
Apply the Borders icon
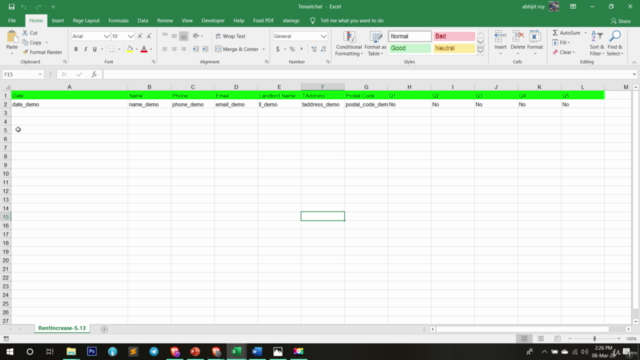click(112, 49)
